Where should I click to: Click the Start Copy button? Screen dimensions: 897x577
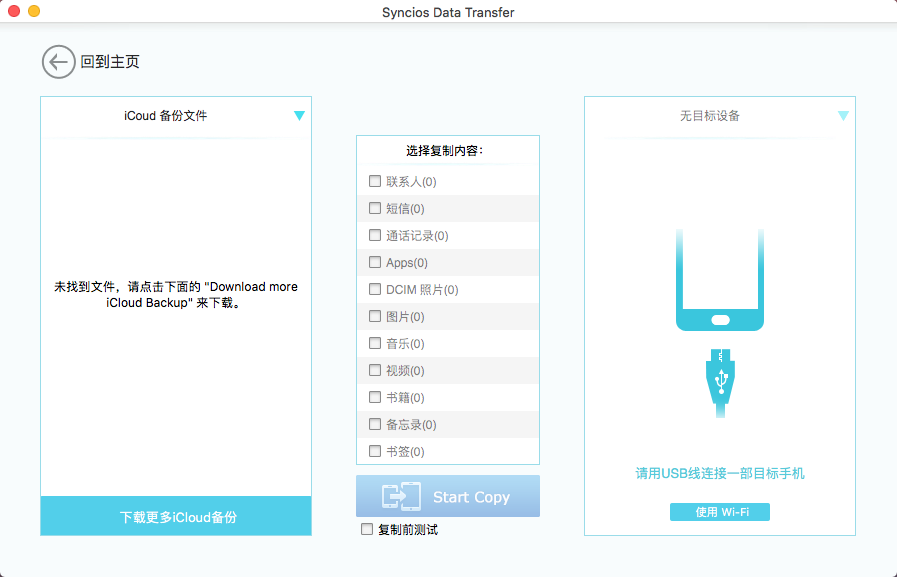point(448,496)
